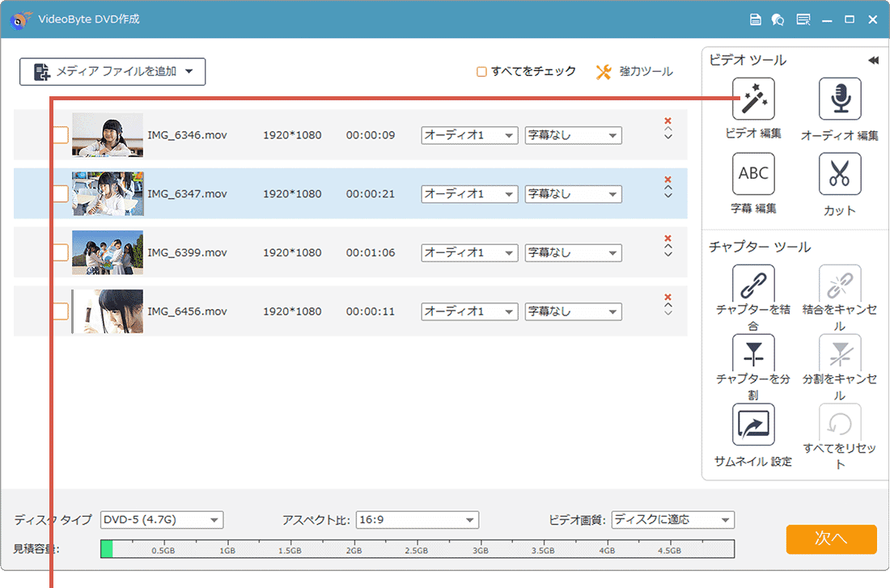Open the オーディオ 編集 microphone tool
Viewport: 890px width, 588px height.
[x=839, y=99]
